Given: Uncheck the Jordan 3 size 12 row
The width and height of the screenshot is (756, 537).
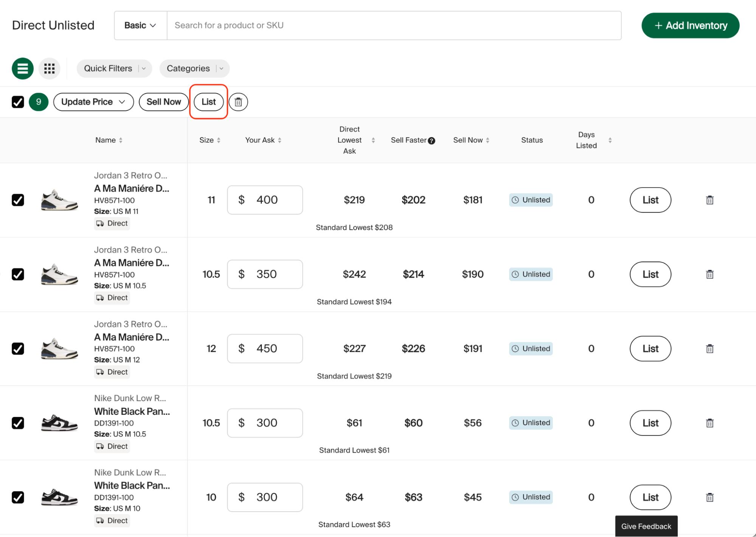Looking at the screenshot, I should 18,349.
